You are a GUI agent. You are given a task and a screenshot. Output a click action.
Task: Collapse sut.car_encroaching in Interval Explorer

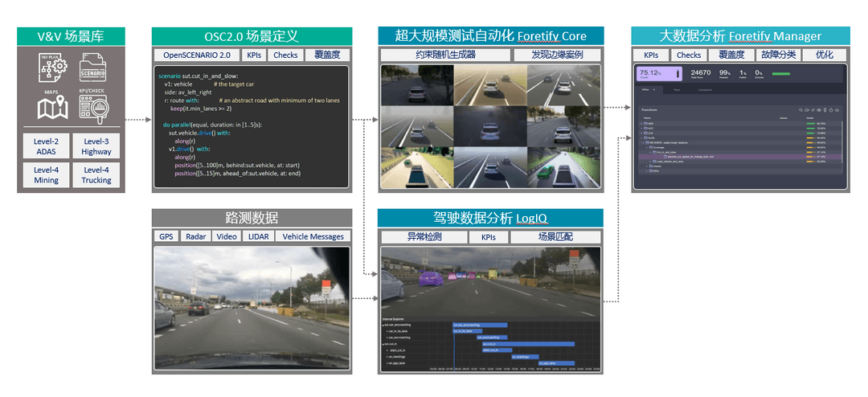click(x=383, y=325)
